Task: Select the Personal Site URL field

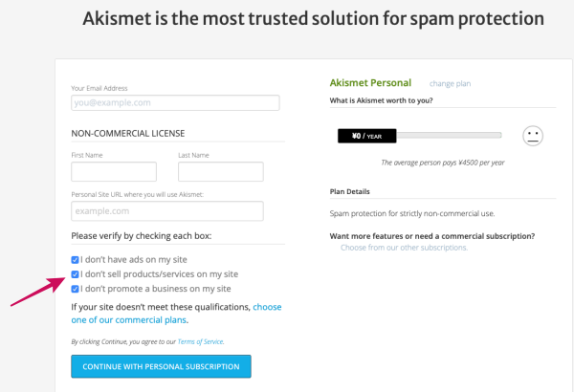Action: (x=167, y=210)
